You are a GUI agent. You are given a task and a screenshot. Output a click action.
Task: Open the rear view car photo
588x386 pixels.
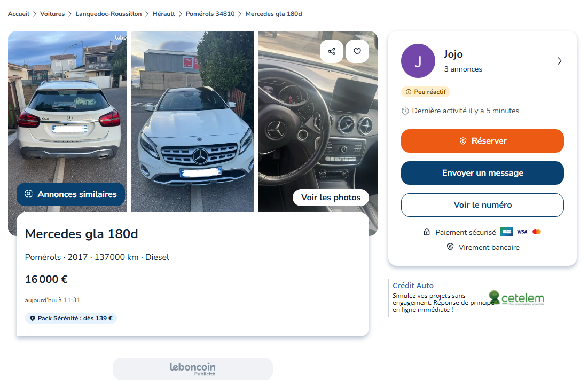click(67, 117)
